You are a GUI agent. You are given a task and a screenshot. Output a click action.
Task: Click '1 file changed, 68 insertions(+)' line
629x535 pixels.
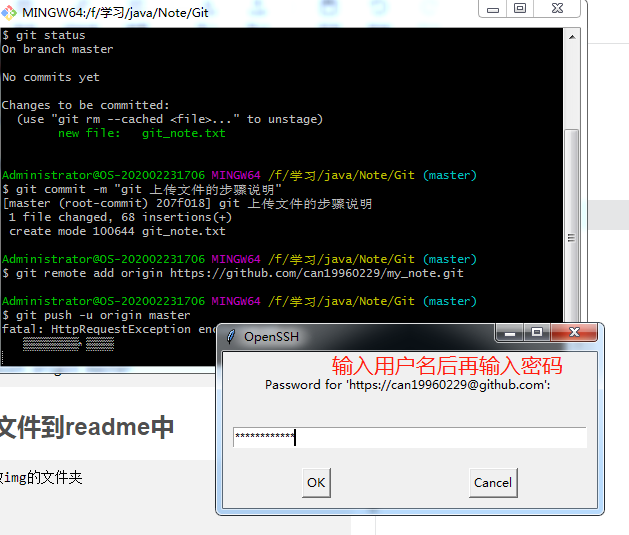click(x=120, y=217)
